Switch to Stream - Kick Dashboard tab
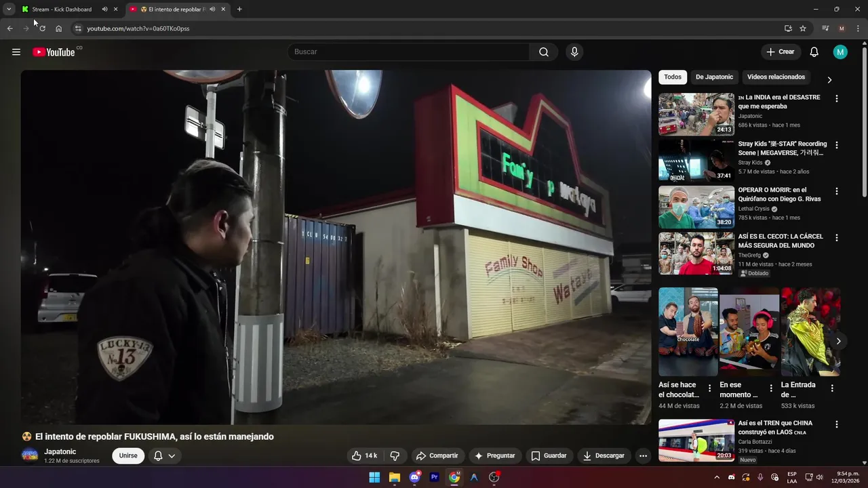 coord(62,9)
